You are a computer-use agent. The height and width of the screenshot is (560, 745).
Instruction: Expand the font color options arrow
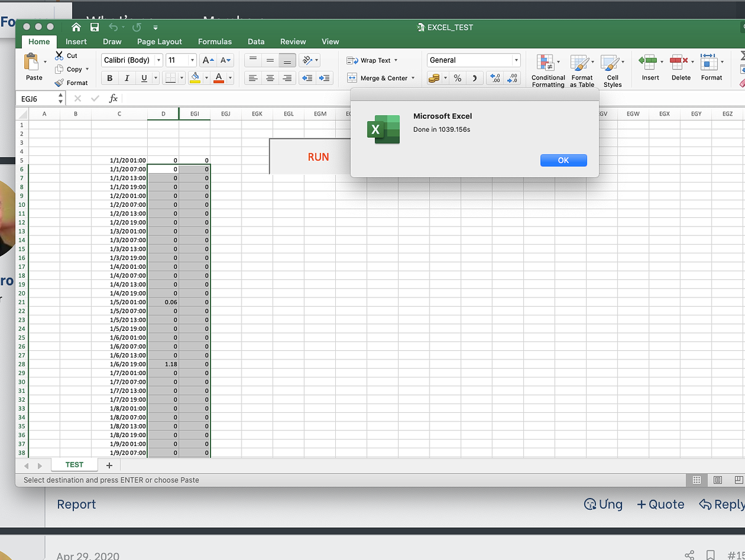click(x=230, y=78)
